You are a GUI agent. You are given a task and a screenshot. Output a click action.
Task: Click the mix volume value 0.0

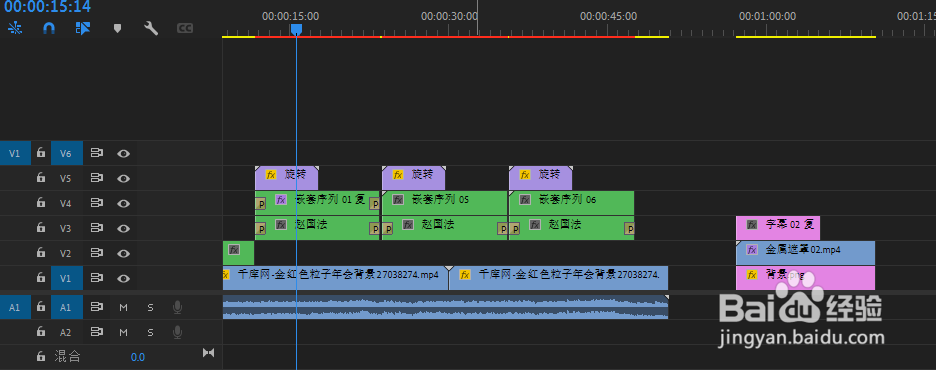[x=138, y=357]
